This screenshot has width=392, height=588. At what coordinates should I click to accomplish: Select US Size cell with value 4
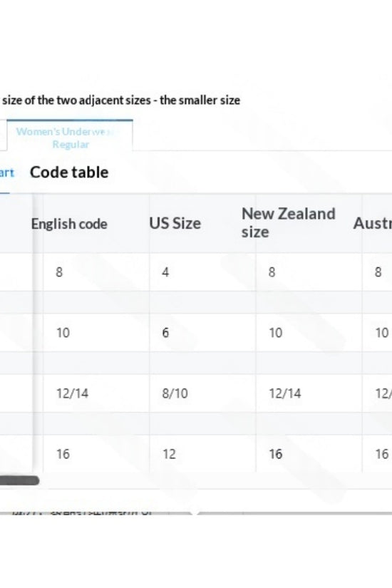tap(165, 272)
